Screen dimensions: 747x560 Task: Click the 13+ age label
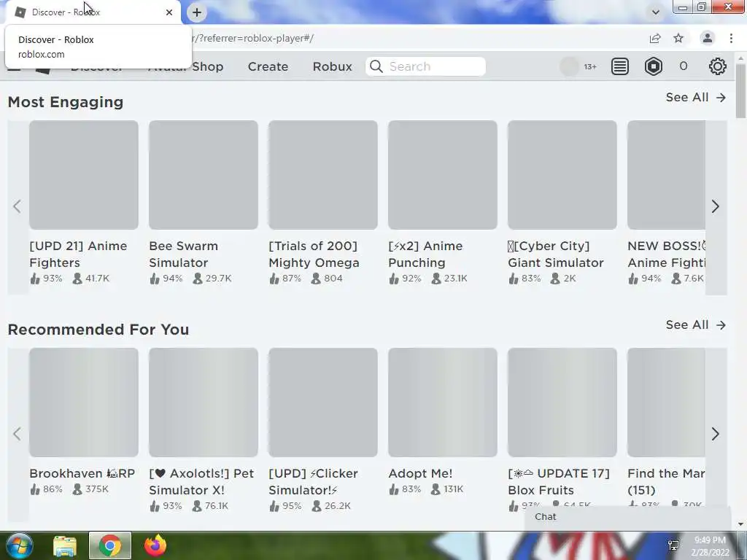click(x=590, y=66)
